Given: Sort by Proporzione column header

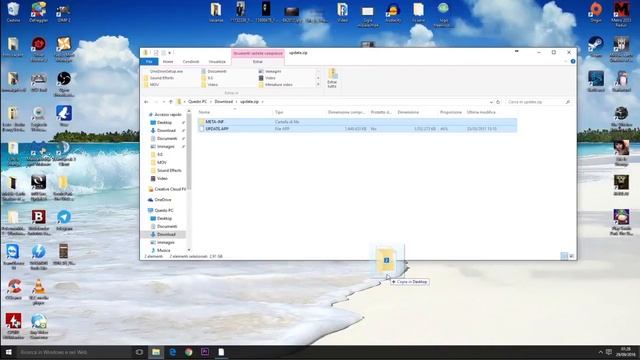Looking at the screenshot, I should coord(451,112).
